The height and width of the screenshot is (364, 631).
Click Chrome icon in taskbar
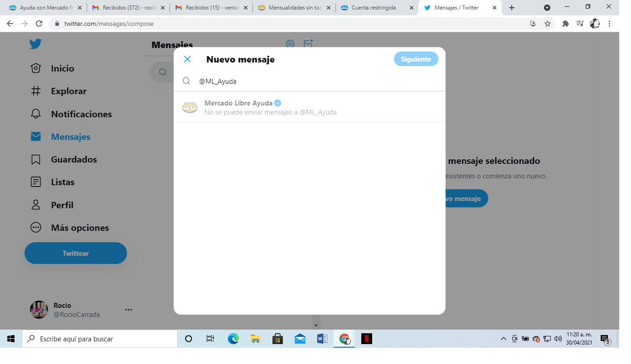tap(345, 339)
